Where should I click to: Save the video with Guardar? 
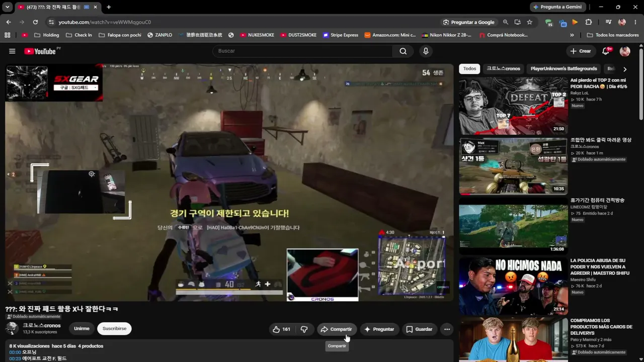click(x=419, y=329)
